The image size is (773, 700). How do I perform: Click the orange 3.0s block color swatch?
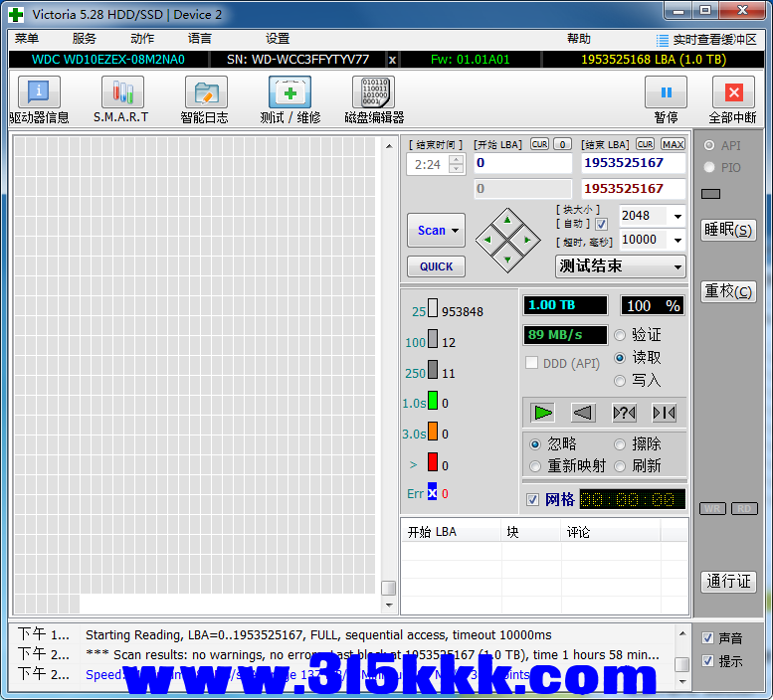click(433, 431)
